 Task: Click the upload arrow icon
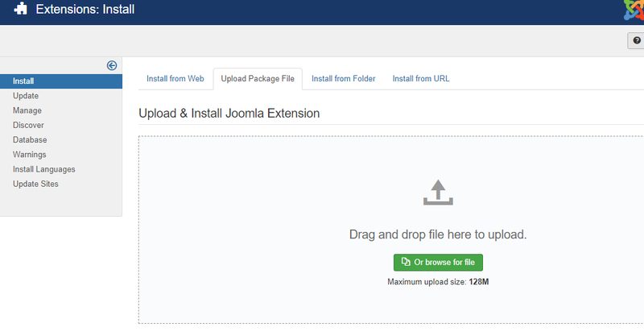click(x=438, y=192)
